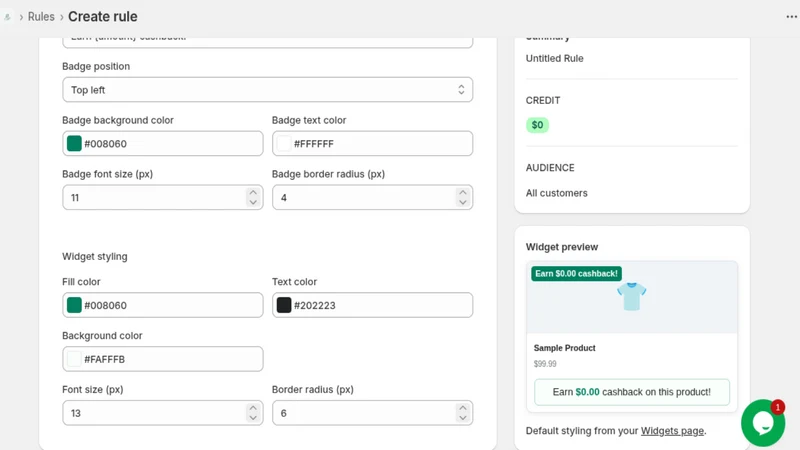Click into the widget Font size field

163,413
